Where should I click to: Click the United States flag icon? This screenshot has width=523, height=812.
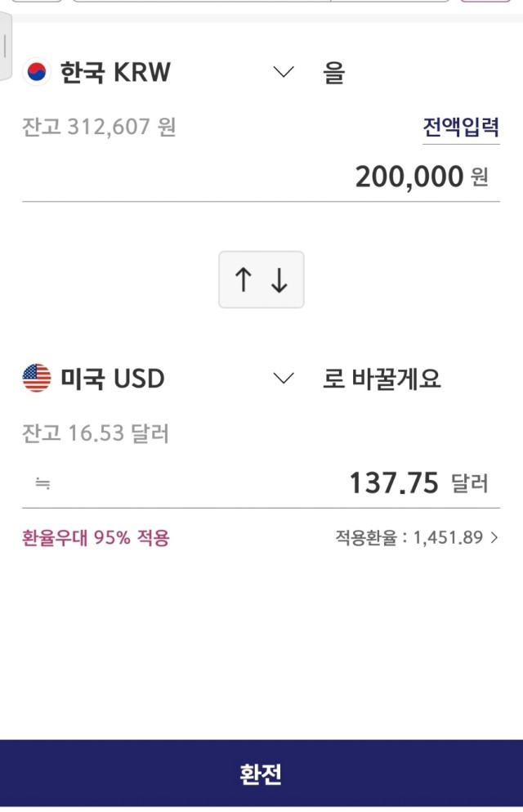click(x=37, y=378)
